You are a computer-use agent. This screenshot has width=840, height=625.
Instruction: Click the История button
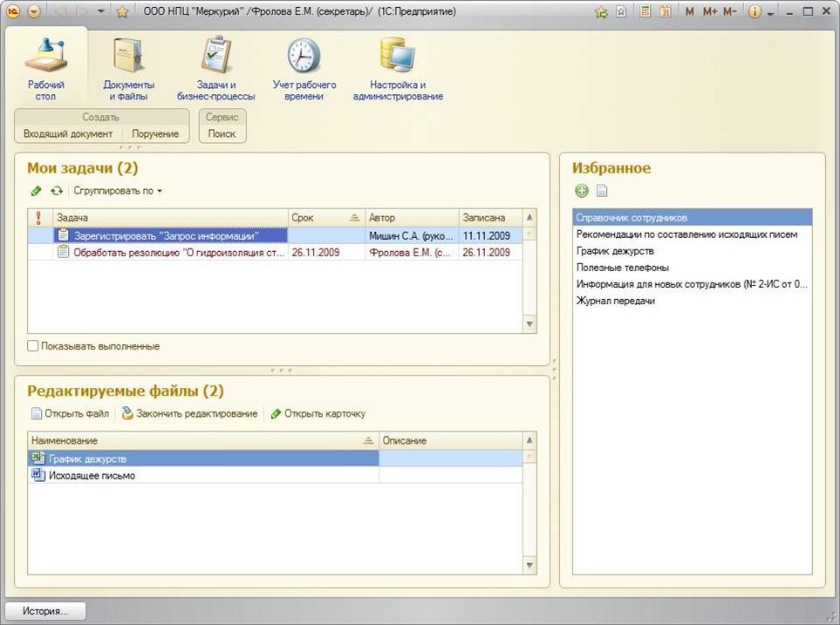click(x=45, y=611)
